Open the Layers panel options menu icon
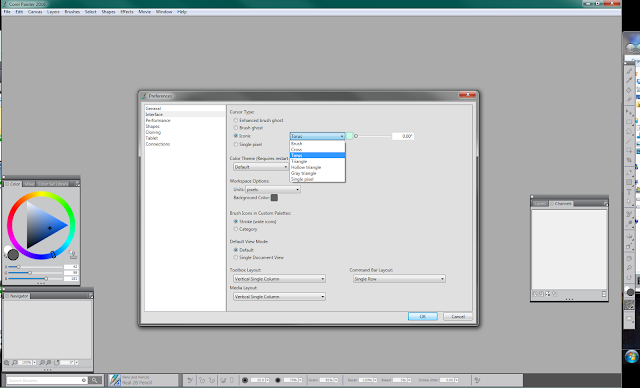 pyautogui.click(x=606, y=204)
